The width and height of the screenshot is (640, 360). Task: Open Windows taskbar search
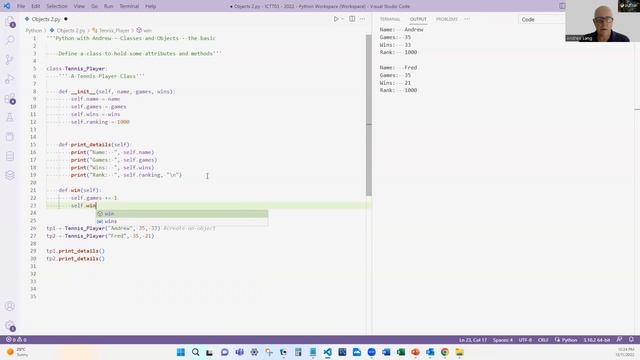click(x=196, y=352)
